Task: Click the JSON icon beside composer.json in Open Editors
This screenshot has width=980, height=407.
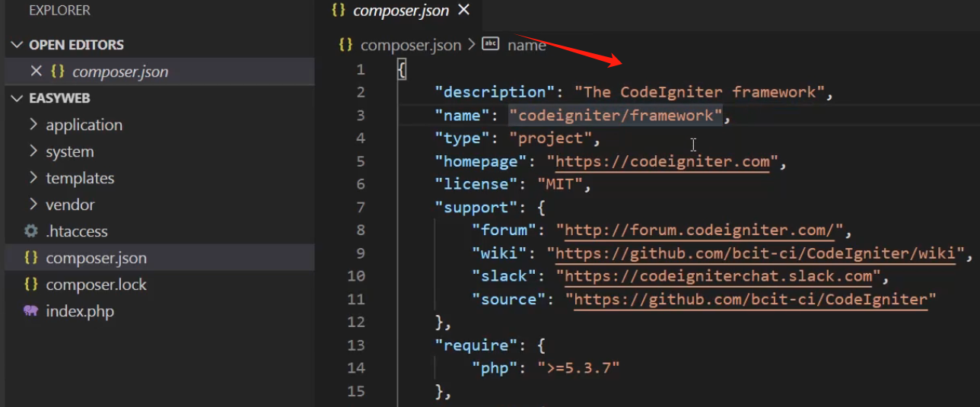Action: [x=58, y=72]
